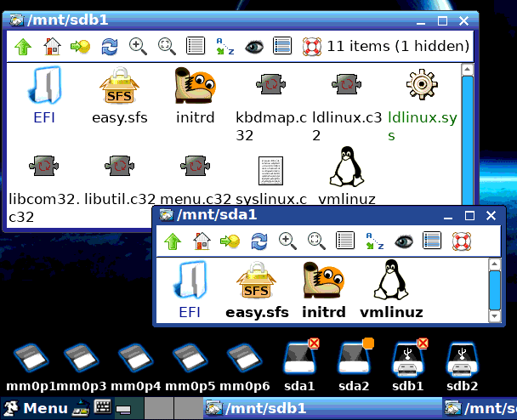Click /mnt/sda1 scrollbar up arrow
This screenshot has height=420, width=517.
[x=494, y=264]
